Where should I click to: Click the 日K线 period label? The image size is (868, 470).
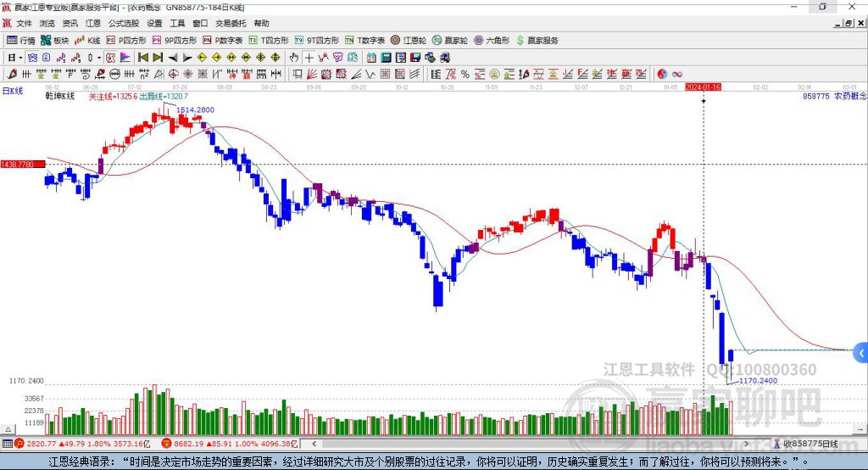[13, 91]
